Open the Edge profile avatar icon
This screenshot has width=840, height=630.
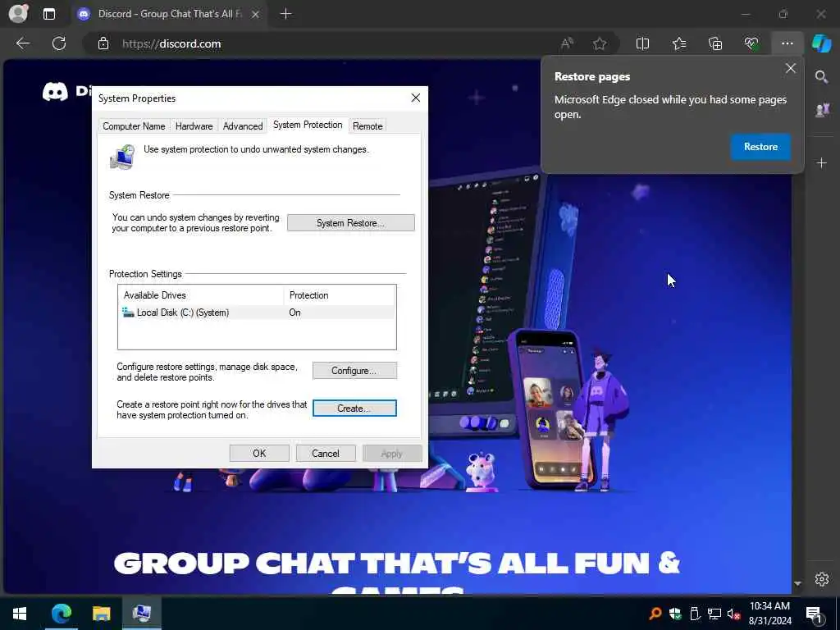coord(18,13)
